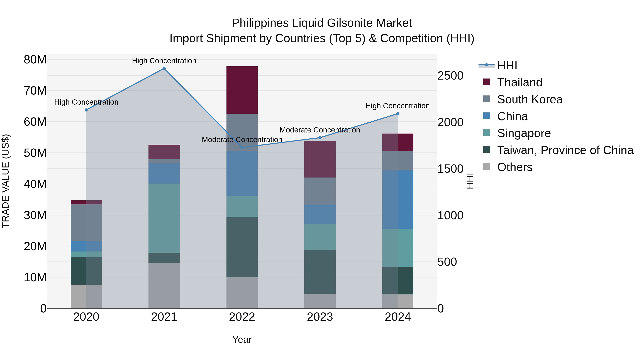Click the 2020 Singapore bar segment

86,254
